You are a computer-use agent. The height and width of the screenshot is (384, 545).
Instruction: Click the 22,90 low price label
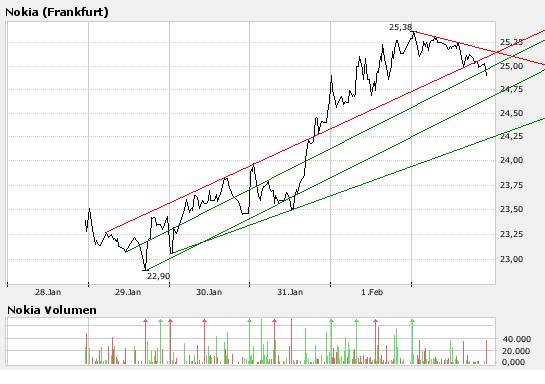(158, 276)
